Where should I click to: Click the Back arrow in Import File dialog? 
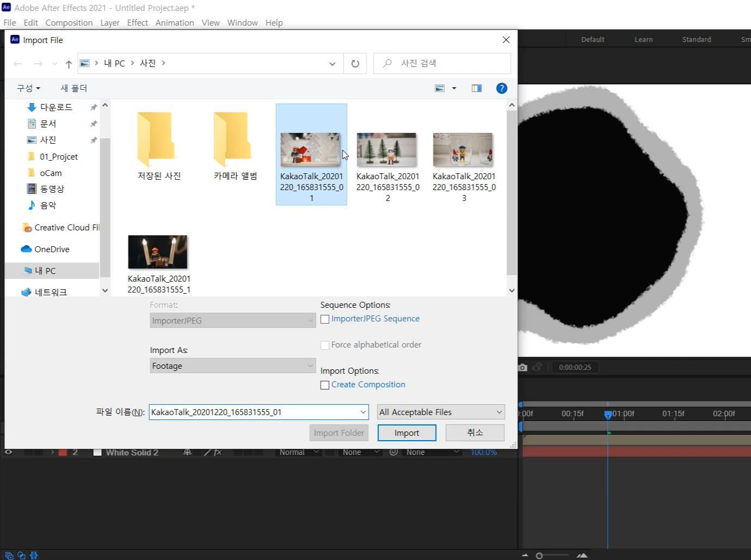tap(17, 64)
